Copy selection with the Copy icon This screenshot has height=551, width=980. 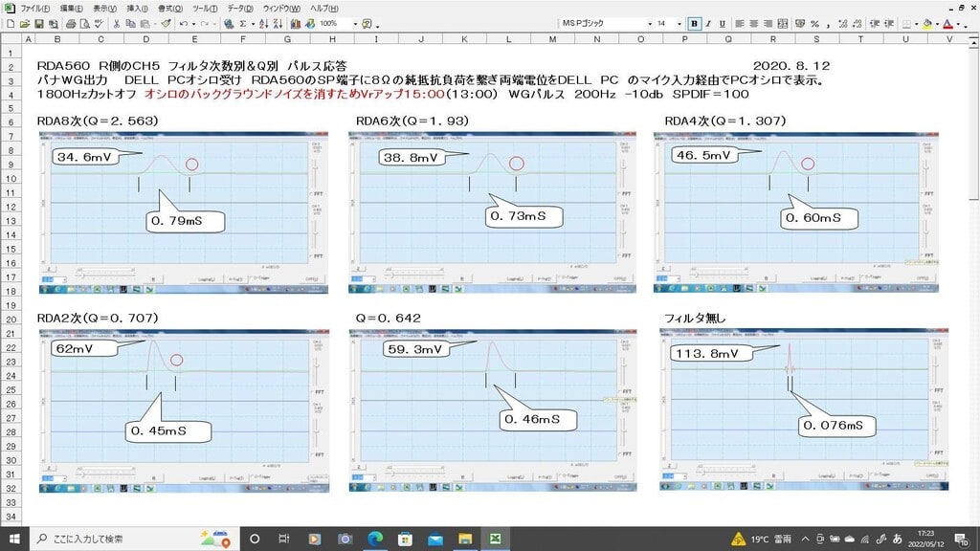pos(130,24)
